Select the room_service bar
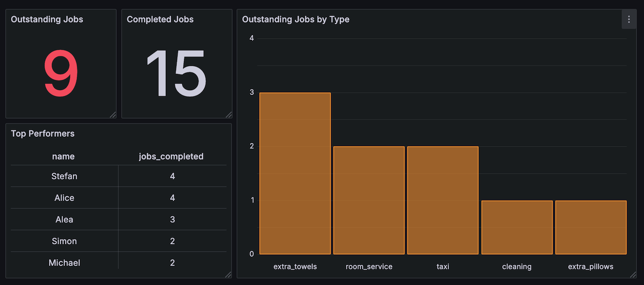 [x=369, y=200]
